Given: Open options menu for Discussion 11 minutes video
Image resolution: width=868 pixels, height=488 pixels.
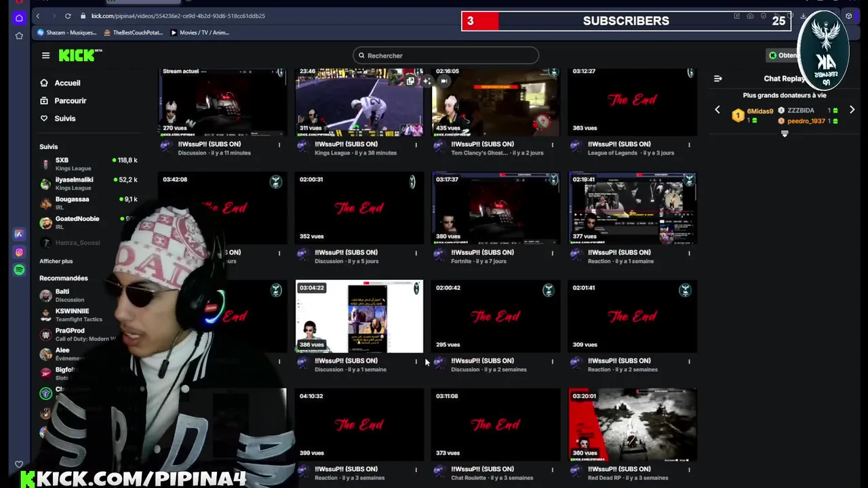Looking at the screenshot, I should click(279, 144).
